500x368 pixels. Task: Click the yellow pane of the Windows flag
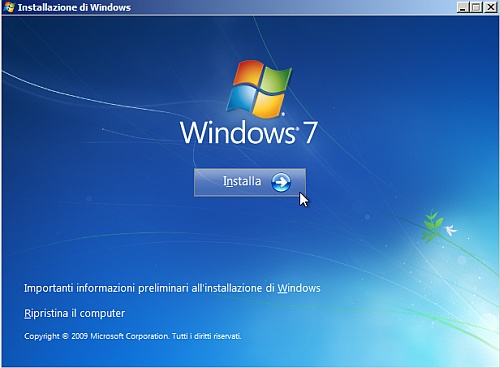click(x=269, y=105)
